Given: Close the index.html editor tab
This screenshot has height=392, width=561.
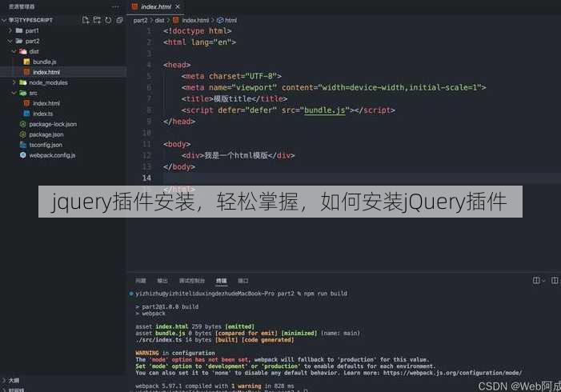Looking at the screenshot, I should [x=178, y=6].
